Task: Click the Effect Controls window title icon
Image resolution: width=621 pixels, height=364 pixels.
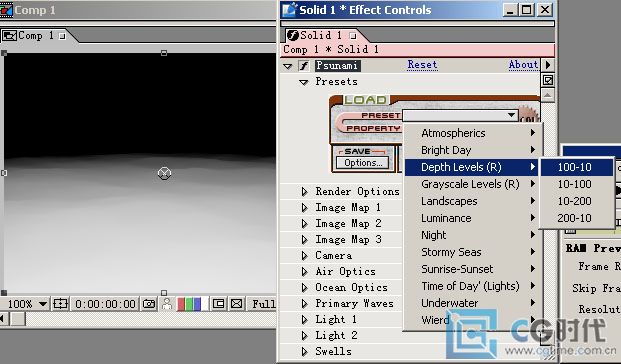Action: point(289,10)
